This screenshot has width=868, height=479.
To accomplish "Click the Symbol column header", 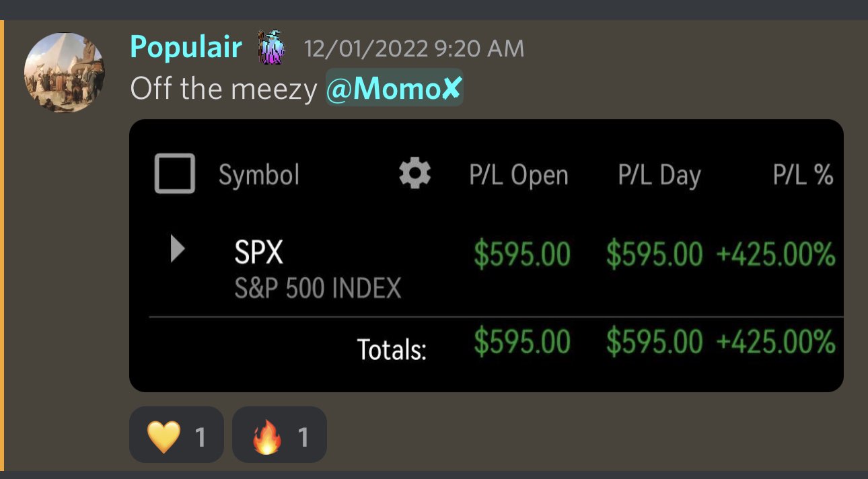I will click(x=259, y=176).
